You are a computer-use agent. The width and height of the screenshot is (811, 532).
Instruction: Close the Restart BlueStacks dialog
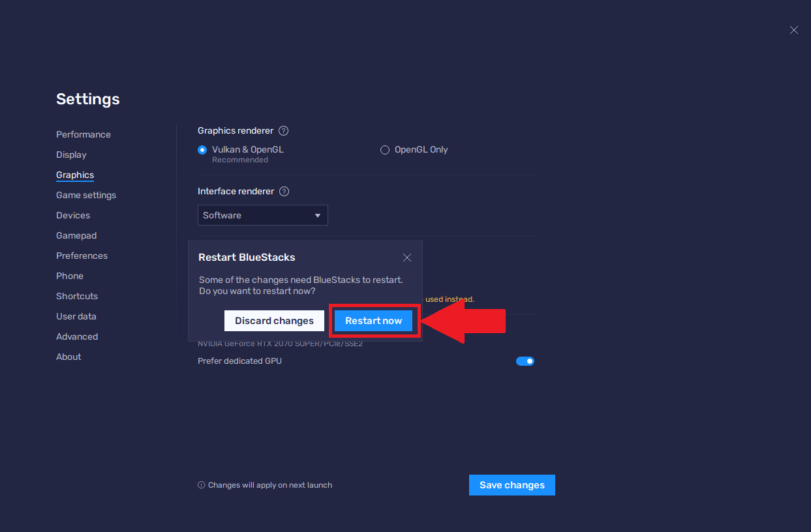point(407,258)
